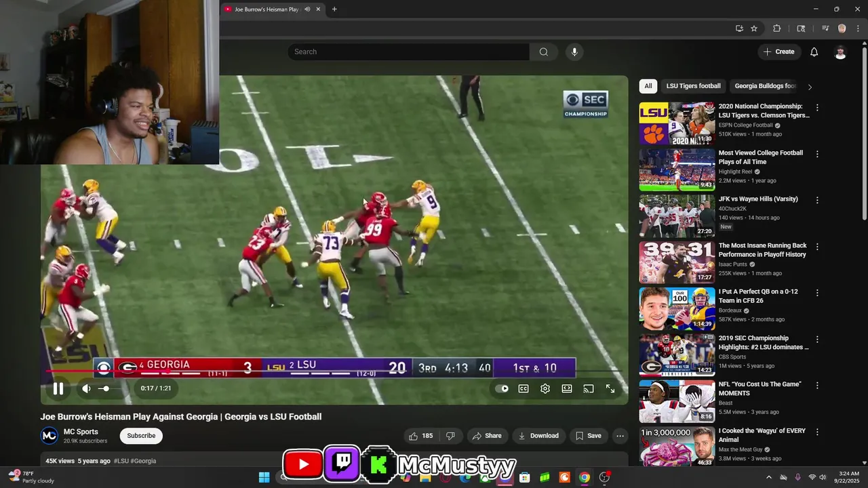Open Chrome media controls icon
Viewport: 868px width, 488px height.
click(825, 28)
